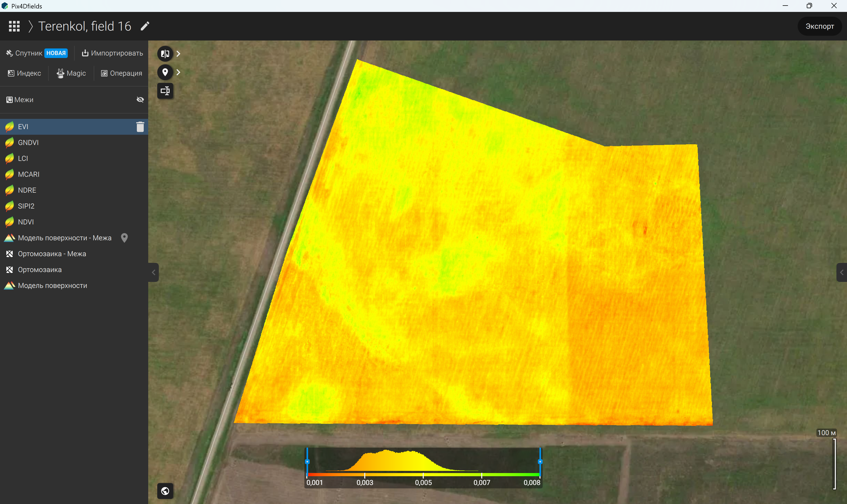Select the location pin annotation tool
This screenshot has height=504, width=847.
(165, 72)
